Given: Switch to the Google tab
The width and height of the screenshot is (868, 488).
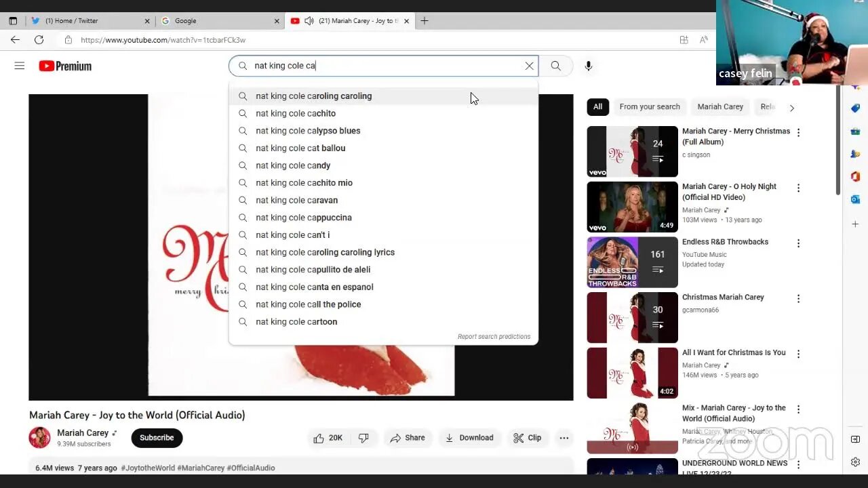Looking at the screenshot, I should (220, 21).
